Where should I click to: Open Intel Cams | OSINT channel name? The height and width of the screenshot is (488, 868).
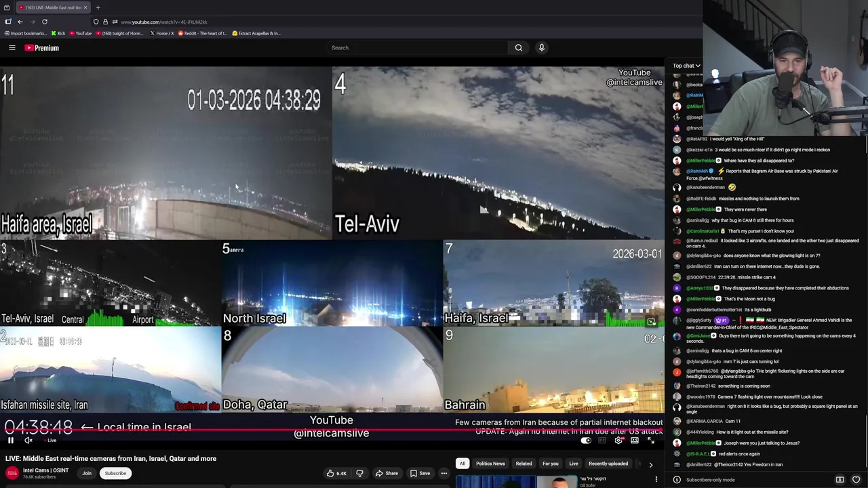click(x=45, y=470)
